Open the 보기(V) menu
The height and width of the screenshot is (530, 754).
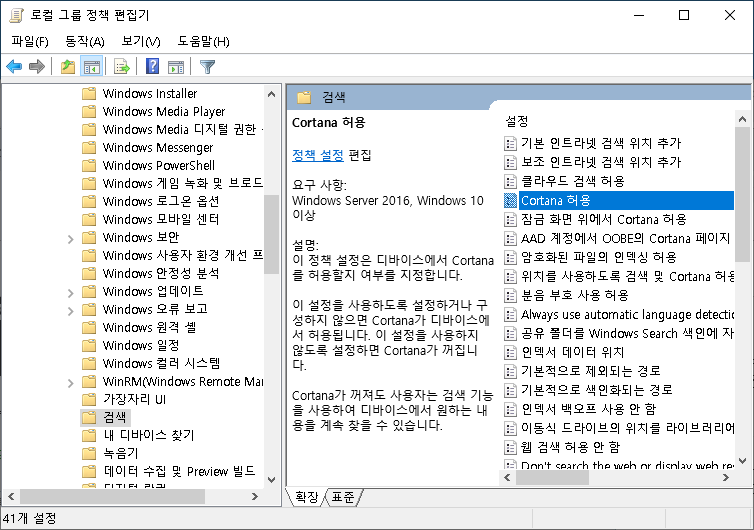(140, 41)
